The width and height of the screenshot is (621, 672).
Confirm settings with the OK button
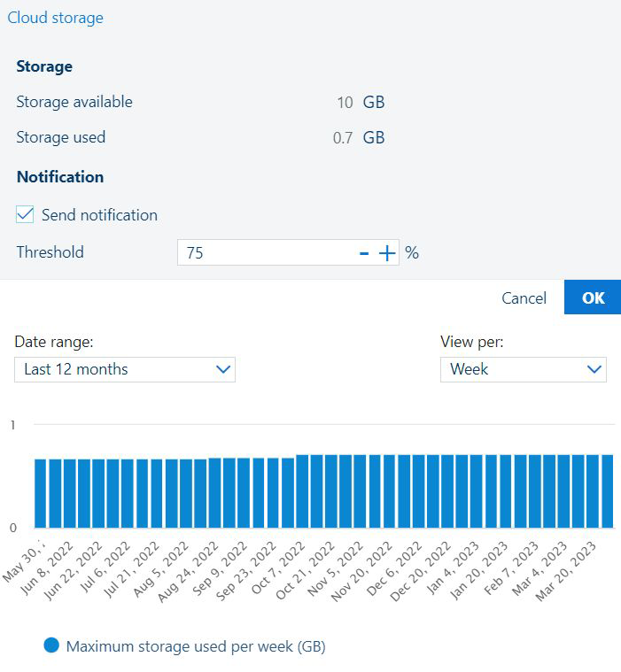tap(592, 297)
